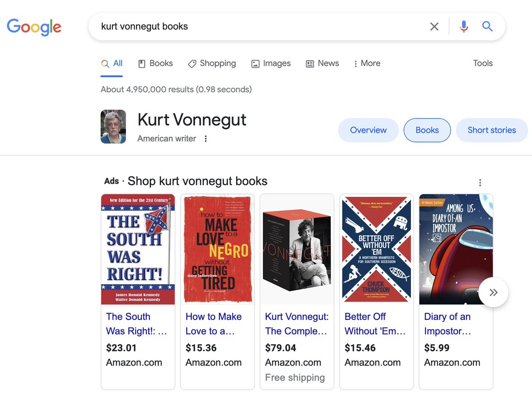Advance the shopping carousel with the arrow
This screenshot has height=404, width=532.
coord(493,292)
